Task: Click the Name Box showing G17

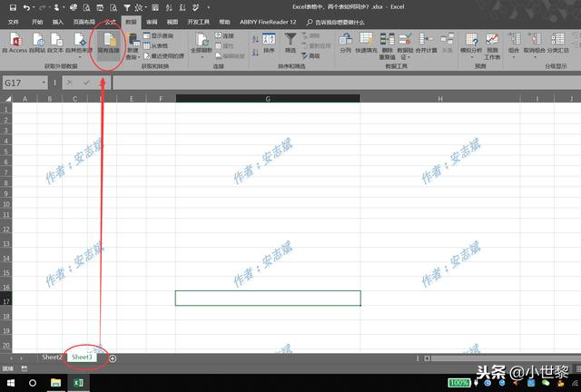Action: (x=22, y=83)
